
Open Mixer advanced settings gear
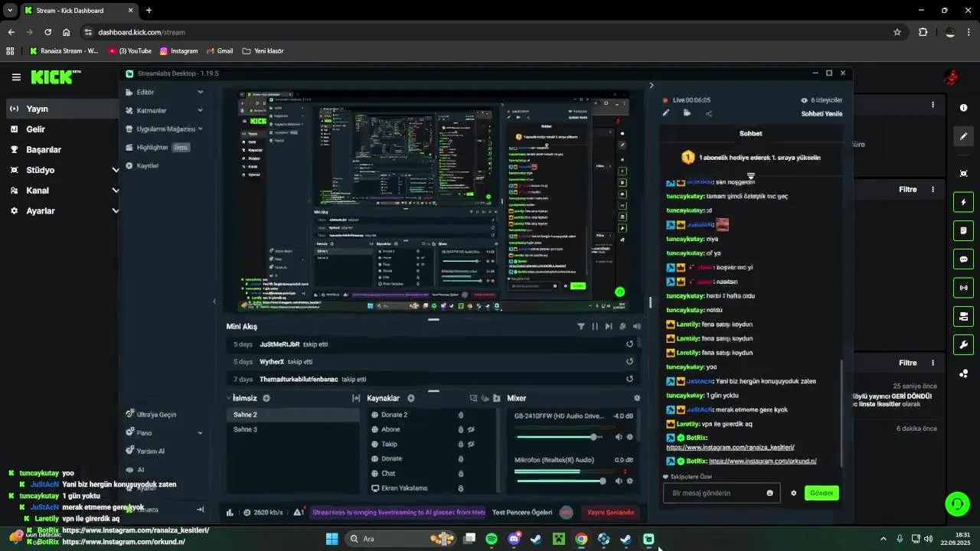[637, 398]
